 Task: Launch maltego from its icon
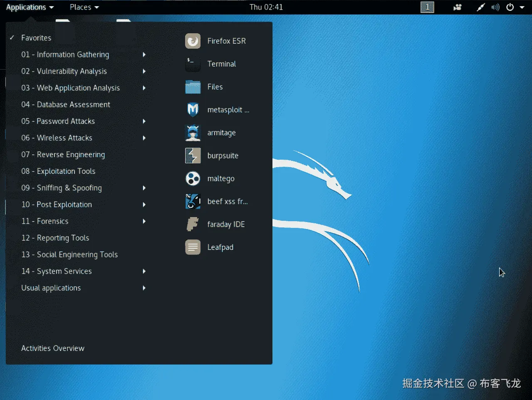(193, 178)
